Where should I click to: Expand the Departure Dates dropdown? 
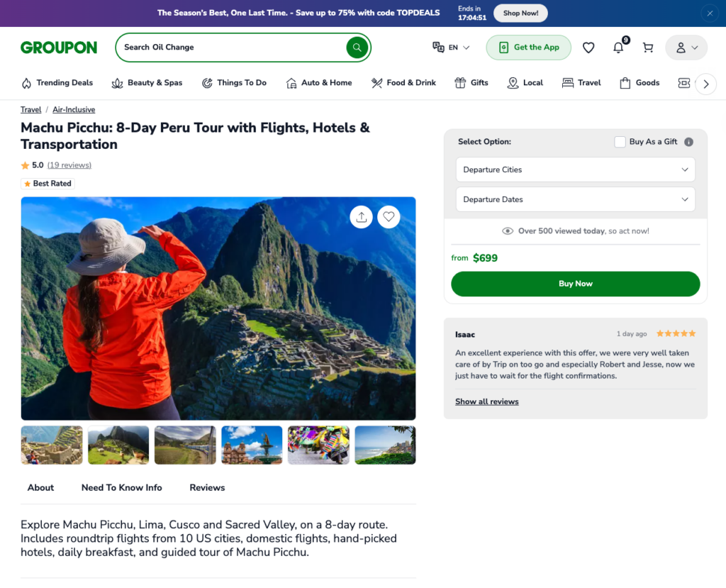pyautogui.click(x=575, y=199)
